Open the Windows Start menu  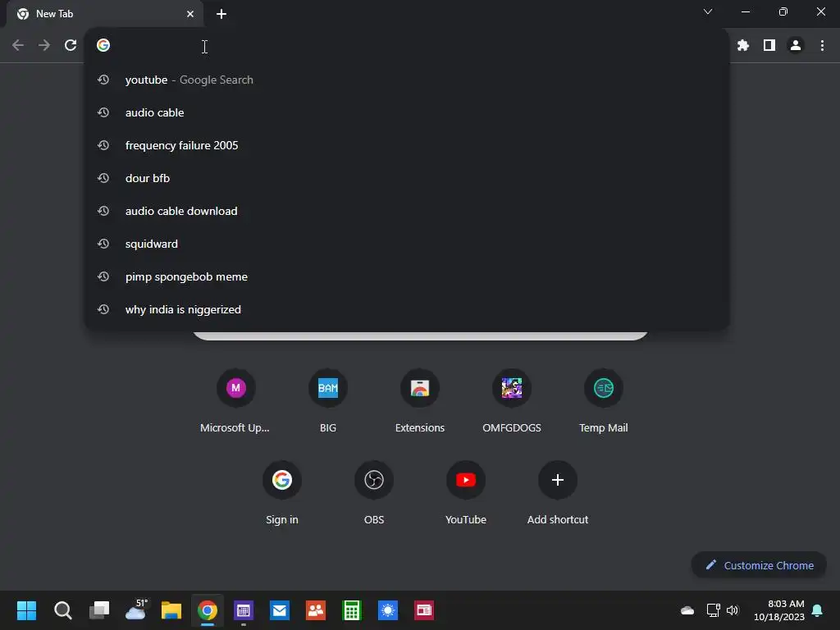tap(26, 610)
